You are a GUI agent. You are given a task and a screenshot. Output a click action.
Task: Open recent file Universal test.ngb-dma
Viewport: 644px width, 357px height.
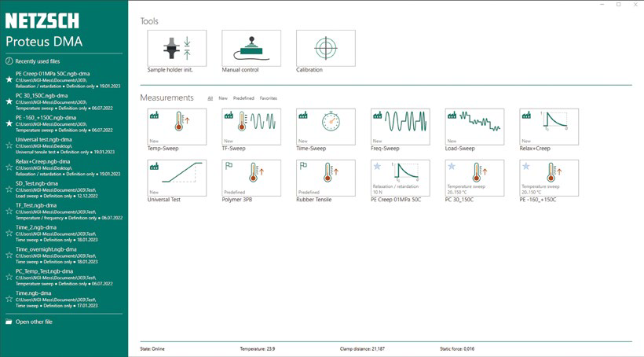pyautogui.click(x=65, y=145)
